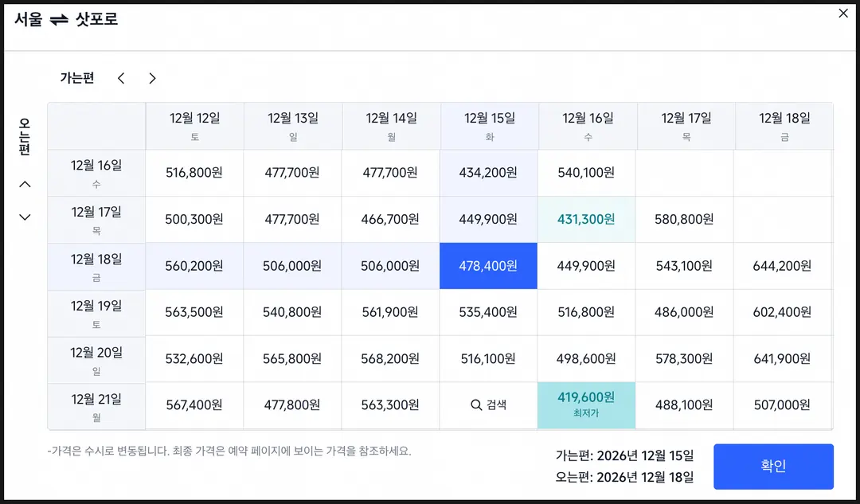The width and height of the screenshot is (860, 504).
Task: Pick the 580,800원 fare cell
Action: (x=684, y=220)
